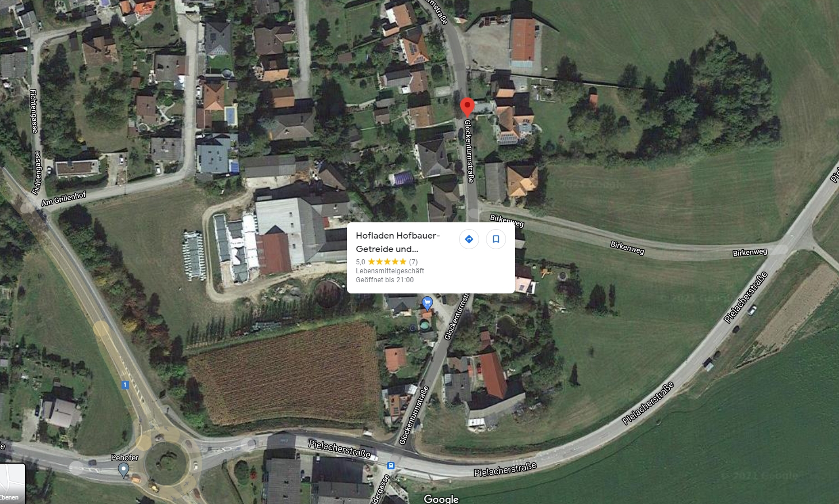Toggle map type via the Ebenen thumbnail

pos(11,484)
